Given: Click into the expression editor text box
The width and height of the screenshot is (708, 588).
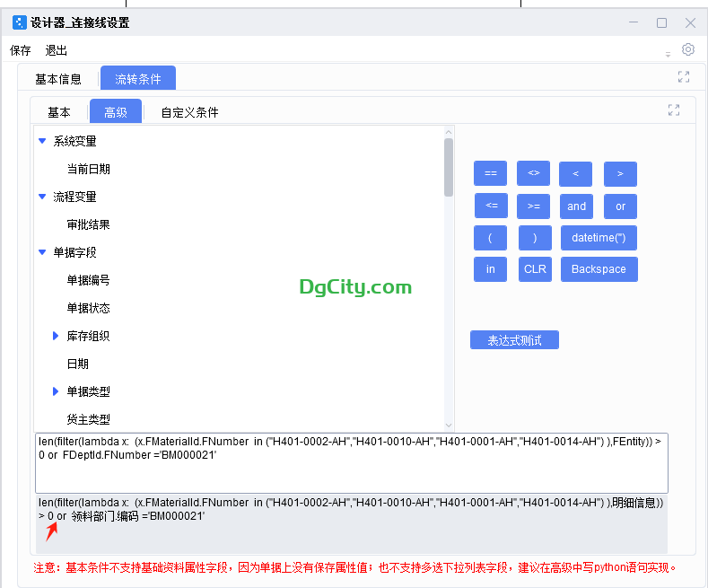Looking at the screenshot, I should [352, 463].
